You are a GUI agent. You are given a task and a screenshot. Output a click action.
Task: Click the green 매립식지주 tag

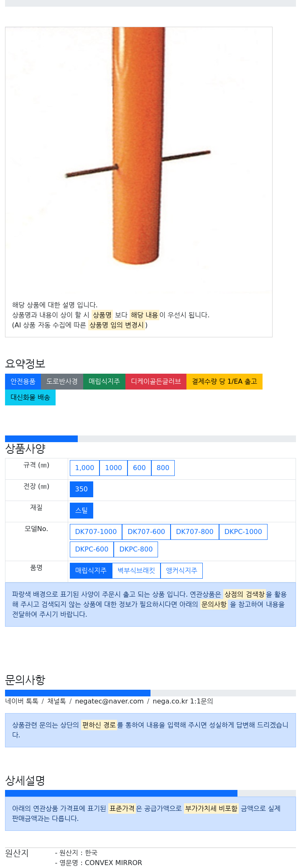tap(104, 382)
